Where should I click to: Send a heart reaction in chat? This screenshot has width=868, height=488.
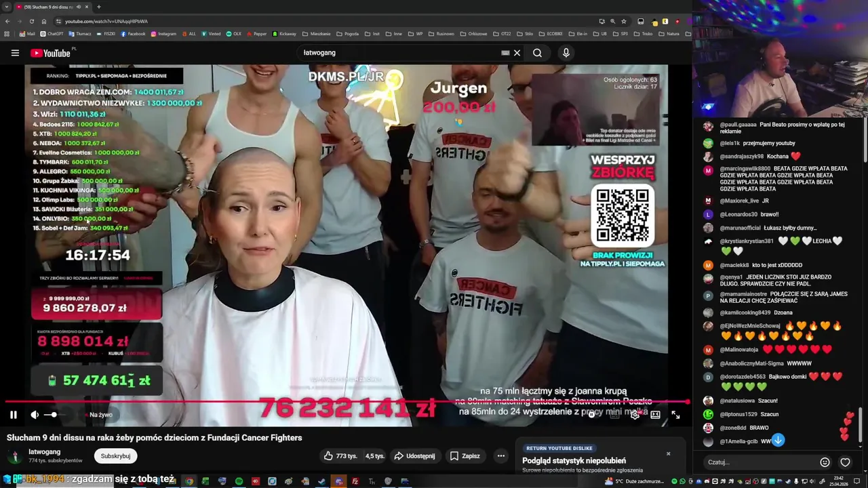point(845,462)
